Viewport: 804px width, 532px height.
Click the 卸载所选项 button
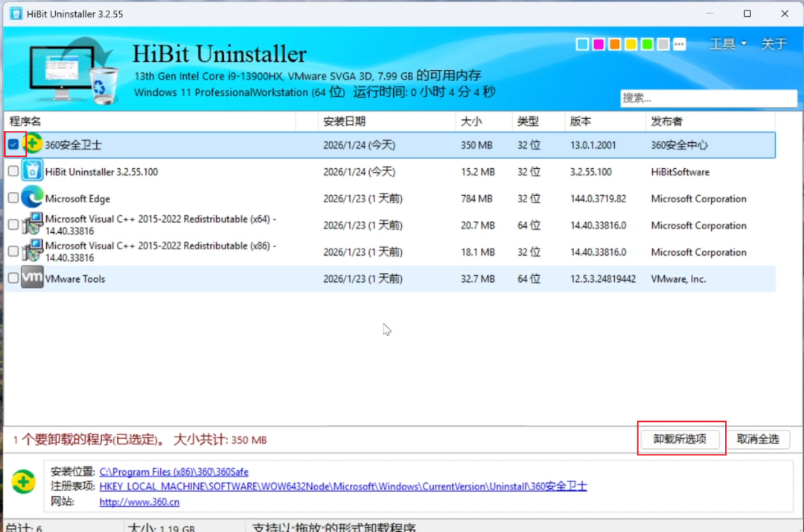click(x=680, y=439)
